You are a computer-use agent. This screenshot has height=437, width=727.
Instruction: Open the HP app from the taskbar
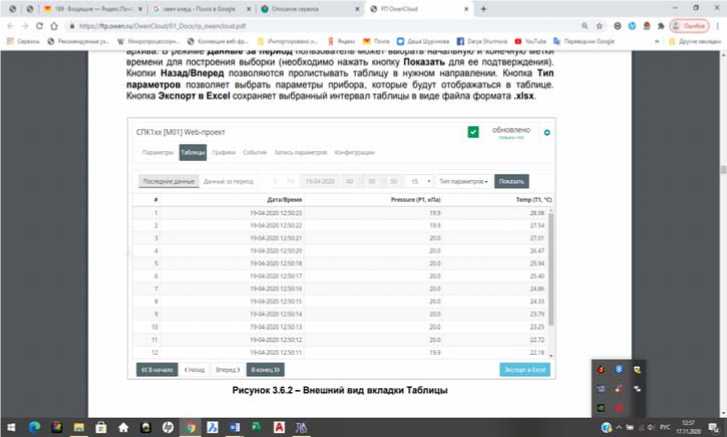click(x=167, y=427)
